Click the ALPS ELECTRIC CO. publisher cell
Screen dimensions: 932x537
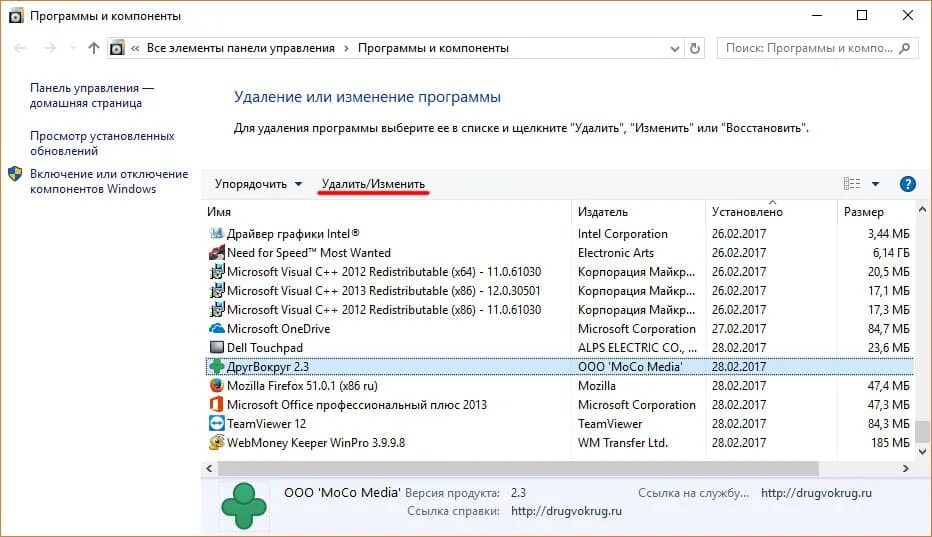637,347
